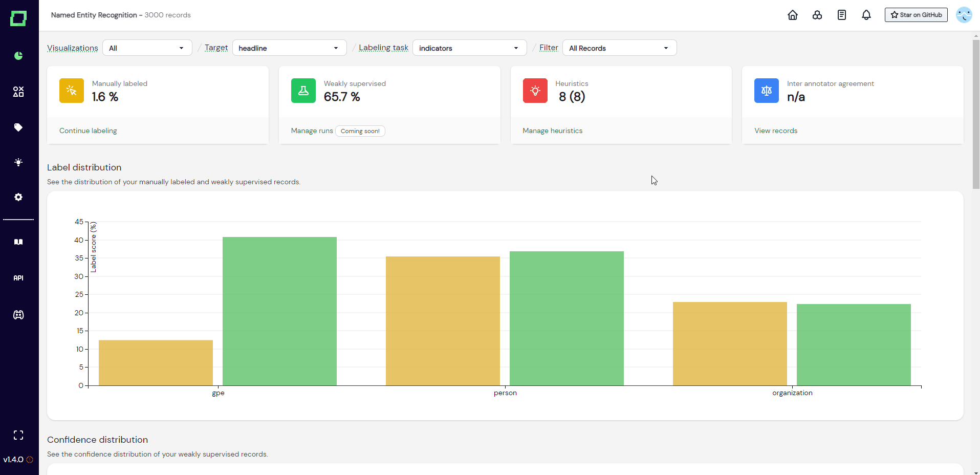Select the green gpe weakly supervised bar
Screen dimensions: 980x475
pyautogui.click(x=279, y=311)
